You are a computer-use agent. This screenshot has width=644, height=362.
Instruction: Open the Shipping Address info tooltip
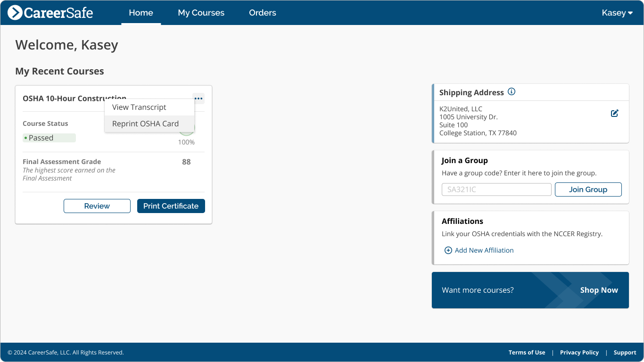tap(512, 91)
